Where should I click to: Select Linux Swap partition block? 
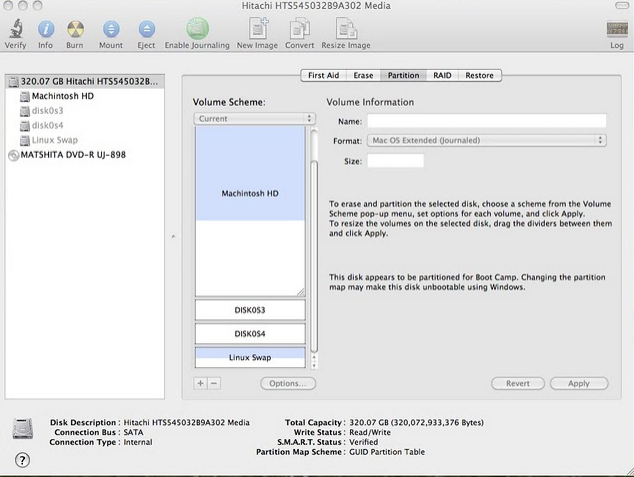coord(250,357)
